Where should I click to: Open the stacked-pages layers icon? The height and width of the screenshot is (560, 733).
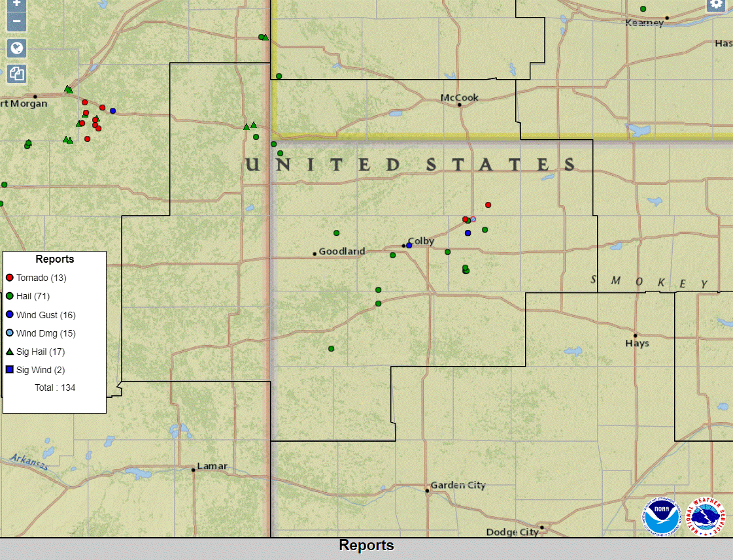coord(16,74)
